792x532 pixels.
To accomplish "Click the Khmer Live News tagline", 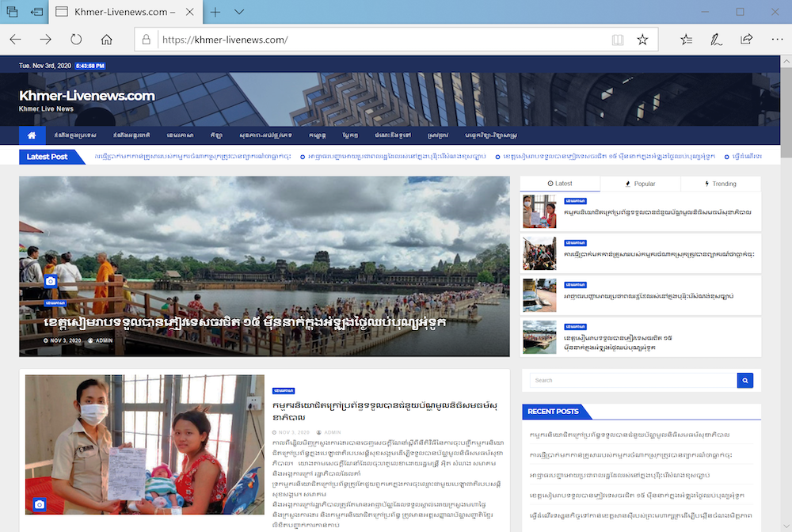I will [x=46, y=109].
